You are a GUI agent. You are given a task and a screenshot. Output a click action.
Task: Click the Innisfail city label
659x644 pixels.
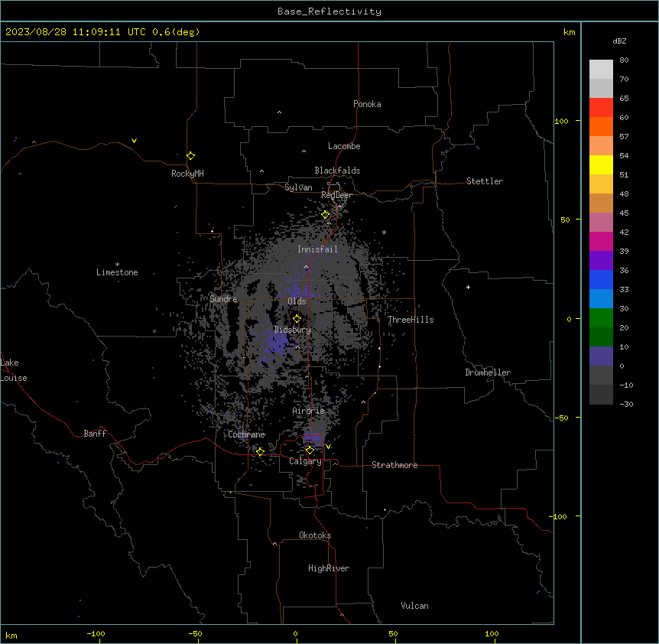click(x=317, y=249)
